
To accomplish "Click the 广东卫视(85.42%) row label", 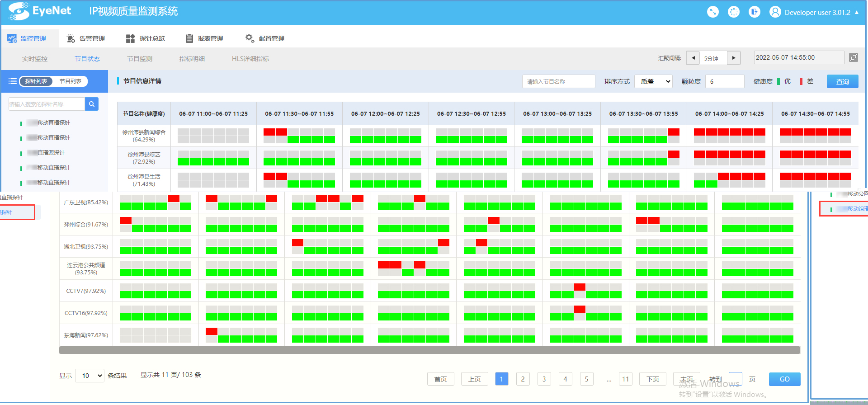I will pyautogui.click(x=86, y=202).
